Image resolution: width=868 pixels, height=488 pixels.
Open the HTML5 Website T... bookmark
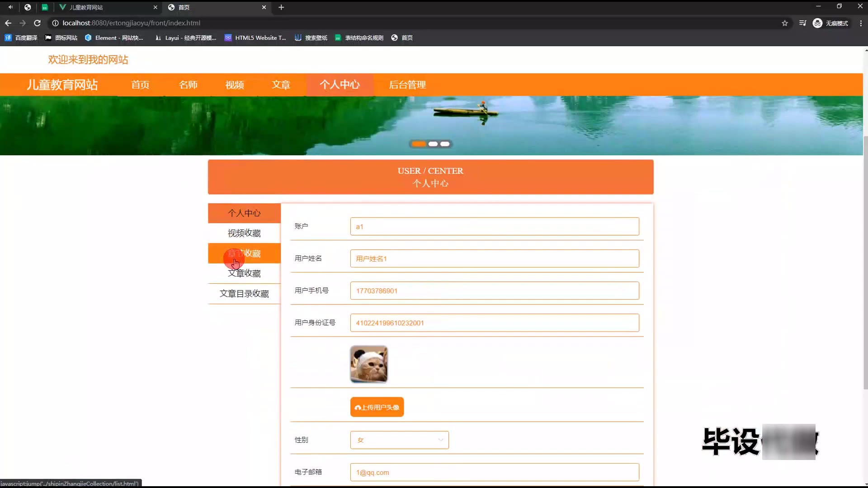[x=255, y=38]
